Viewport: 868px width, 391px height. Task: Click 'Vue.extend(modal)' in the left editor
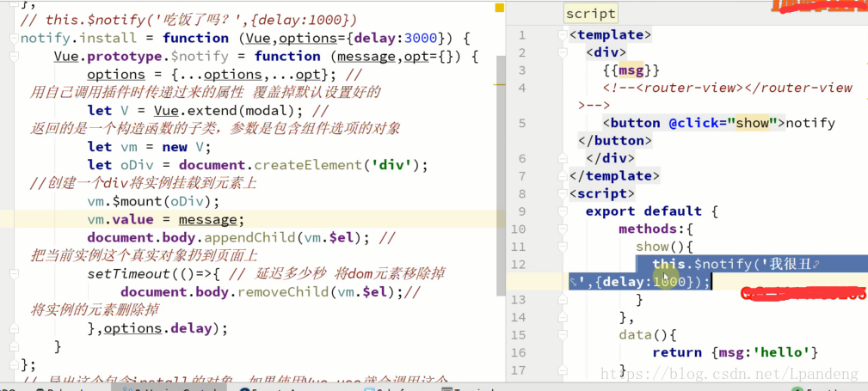point(228,111)
